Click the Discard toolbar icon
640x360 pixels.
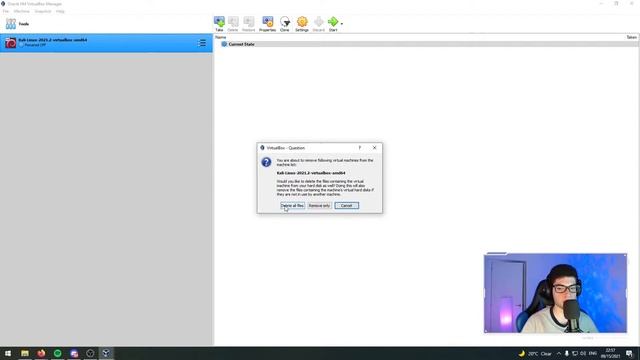(319, 24)
